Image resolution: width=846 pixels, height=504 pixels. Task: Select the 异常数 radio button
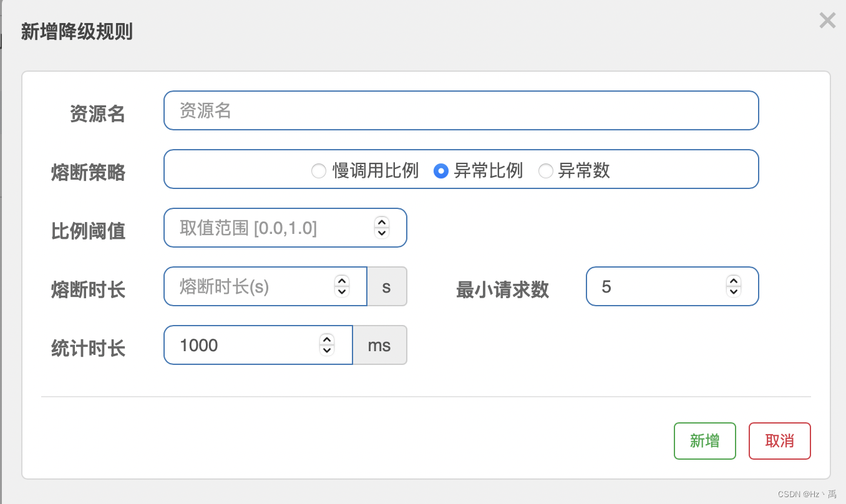(x=546, y=171)
